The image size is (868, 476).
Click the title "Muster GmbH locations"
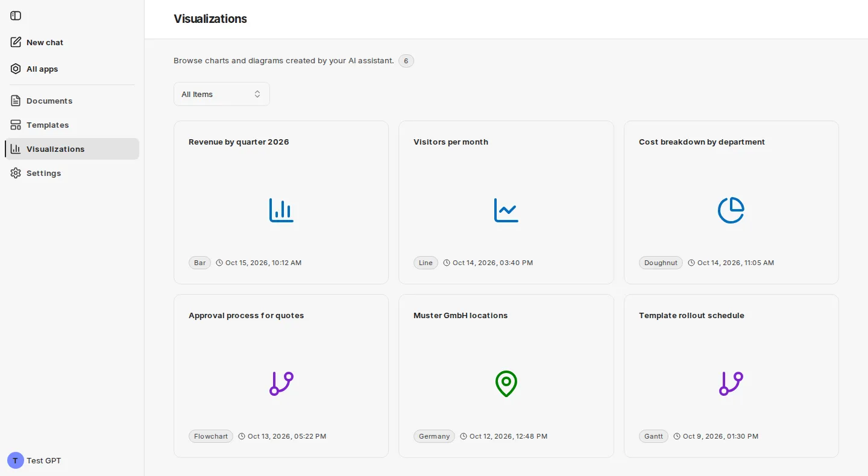[x=461, y=316]
